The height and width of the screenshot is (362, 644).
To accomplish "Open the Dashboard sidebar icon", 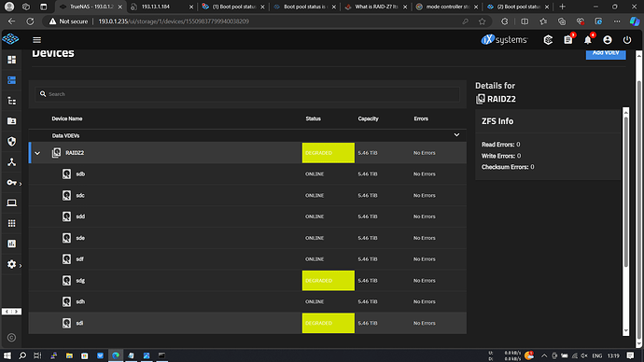I will (11, 60).
